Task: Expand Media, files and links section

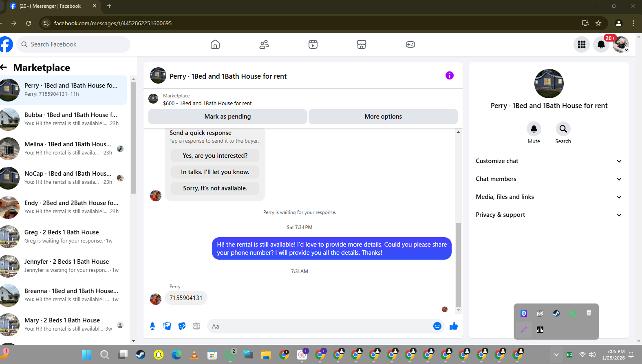Action: (549, 197)
